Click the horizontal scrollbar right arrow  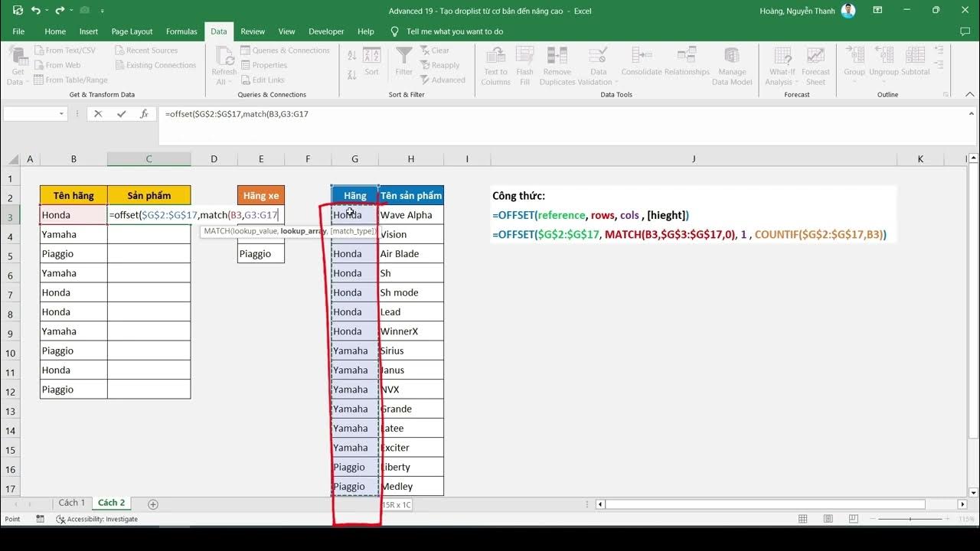tap(962, 504)
